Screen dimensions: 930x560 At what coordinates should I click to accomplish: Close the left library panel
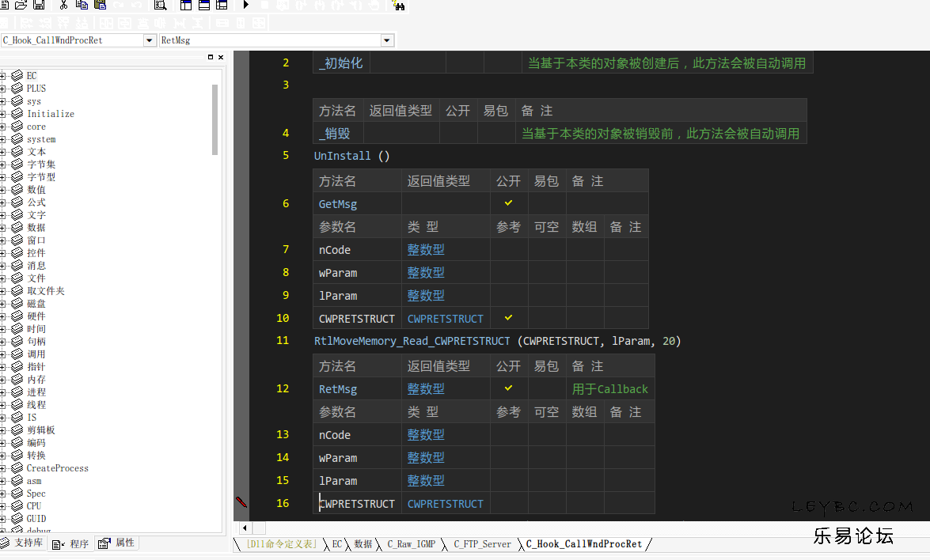coord(221,57)
